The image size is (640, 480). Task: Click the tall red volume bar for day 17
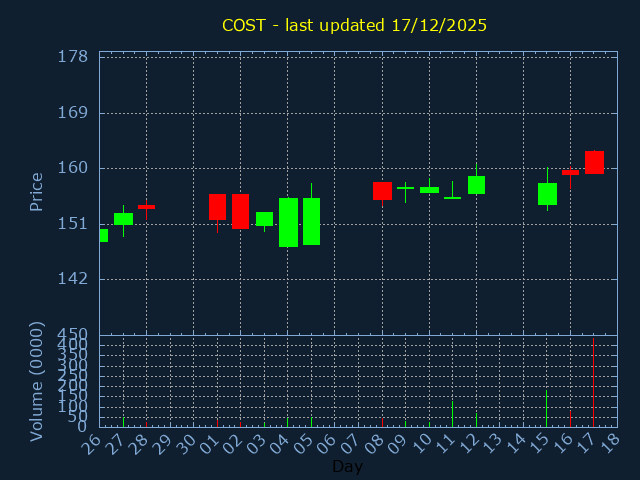[593, 382]
